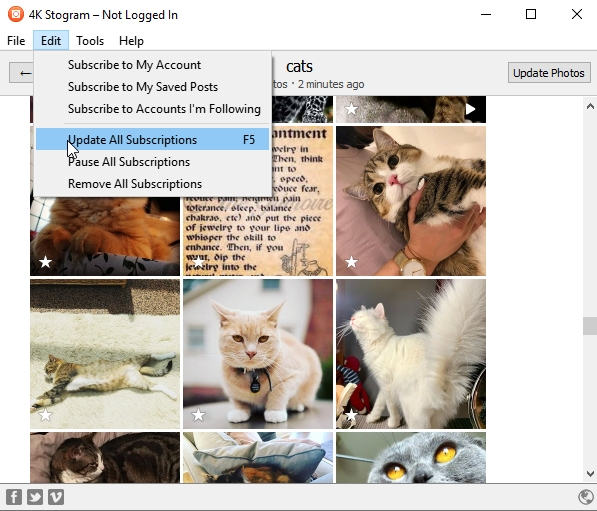Choose Subscribe to My Account
Image resolution: width=597 pixels, height=511 pixels.
152,65
